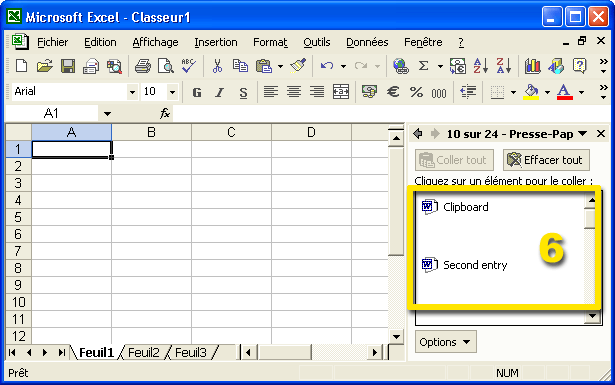This screenshot has width=615, height=385.
Task: Click the Print icon
Action: (142, 66)
